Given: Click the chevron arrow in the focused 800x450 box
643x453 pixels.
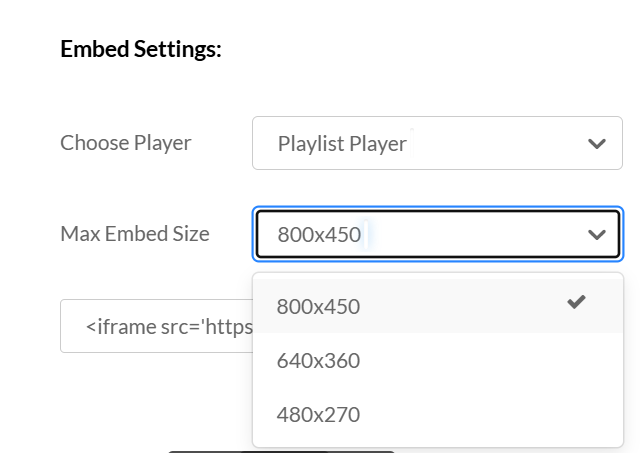Looking at the screenshot, I should (597, 235).
